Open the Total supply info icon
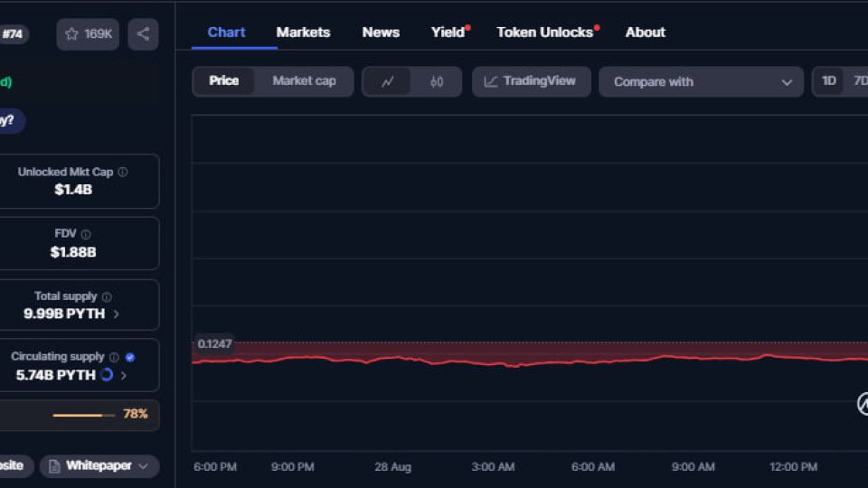The height and width of the screenshot is (488, 868). [107, 297]
